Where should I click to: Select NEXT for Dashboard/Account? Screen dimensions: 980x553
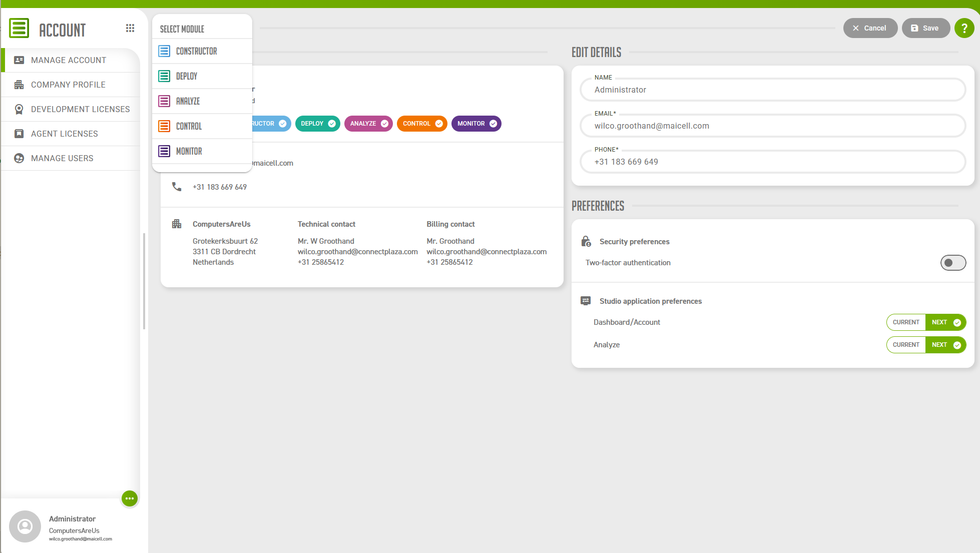(945, 322)
